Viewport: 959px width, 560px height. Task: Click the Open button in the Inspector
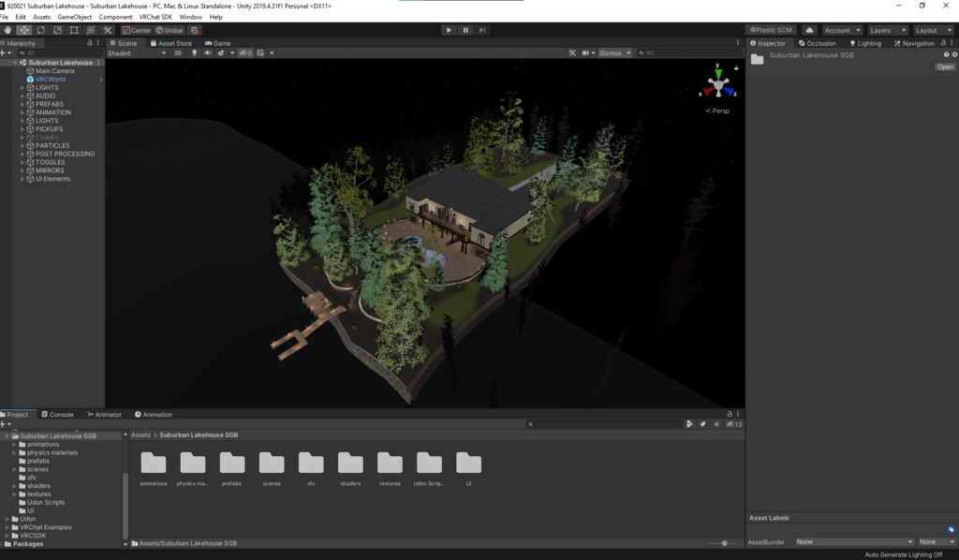[x=946, y=66]
